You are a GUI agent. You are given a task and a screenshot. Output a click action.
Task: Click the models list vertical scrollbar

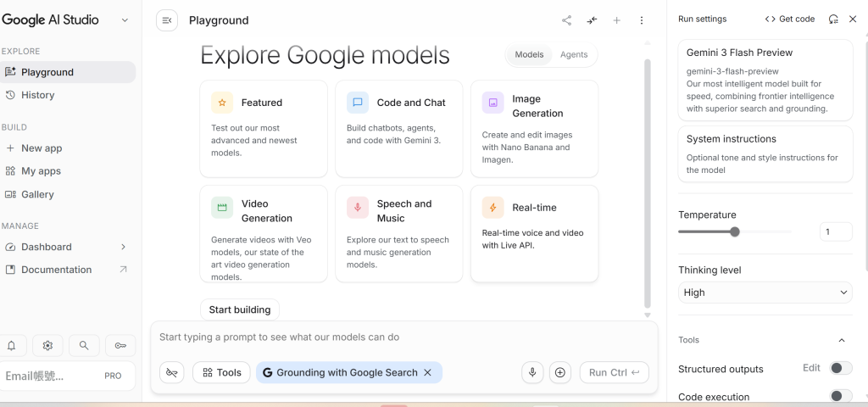point(647,183)
